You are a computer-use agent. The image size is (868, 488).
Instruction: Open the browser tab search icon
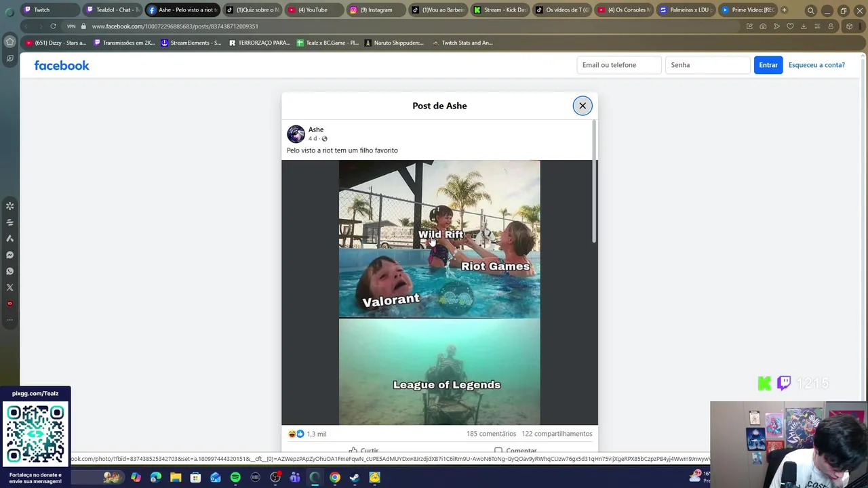tap(810, 10)
